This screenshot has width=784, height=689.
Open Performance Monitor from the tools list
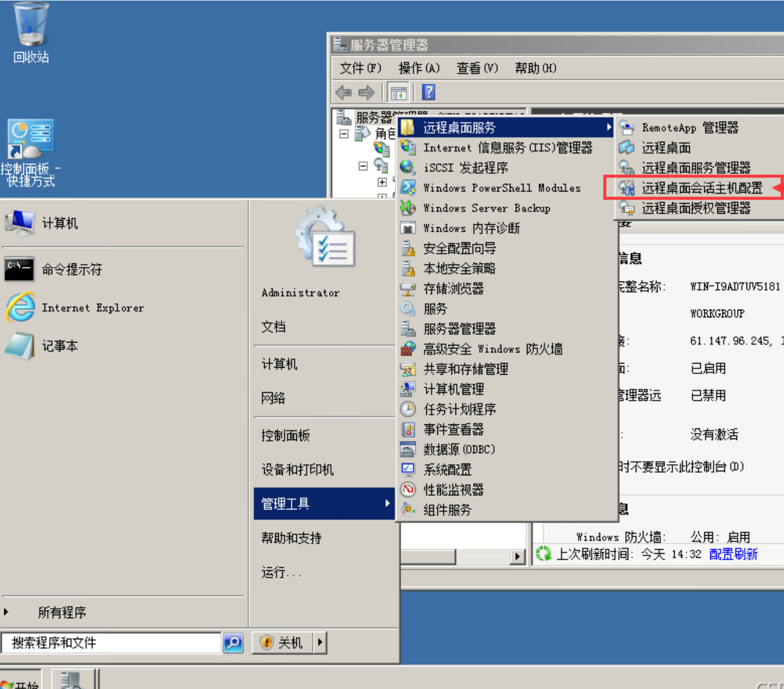click(x=453, y=490)
